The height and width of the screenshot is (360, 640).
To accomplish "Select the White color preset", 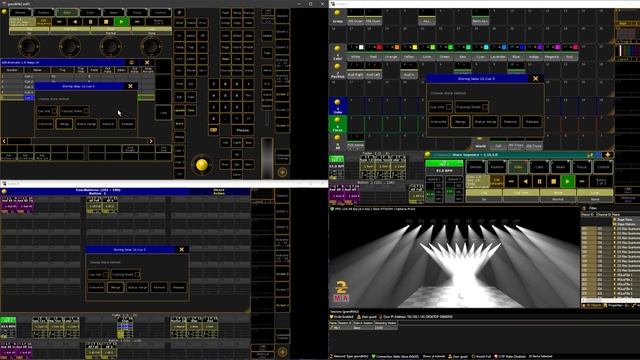I will 356,52.
